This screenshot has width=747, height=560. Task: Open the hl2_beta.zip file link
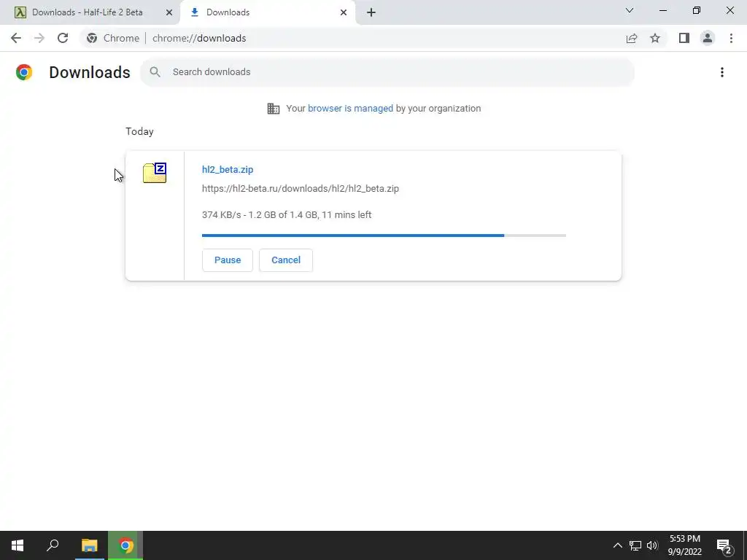[x=228, y=169]
